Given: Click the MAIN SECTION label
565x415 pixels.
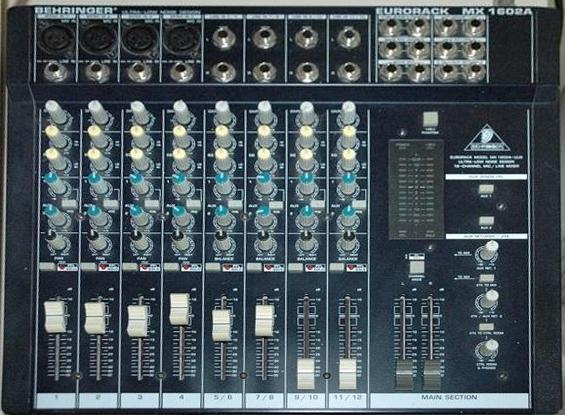Looking at the screenshot, I should [449, 397].
